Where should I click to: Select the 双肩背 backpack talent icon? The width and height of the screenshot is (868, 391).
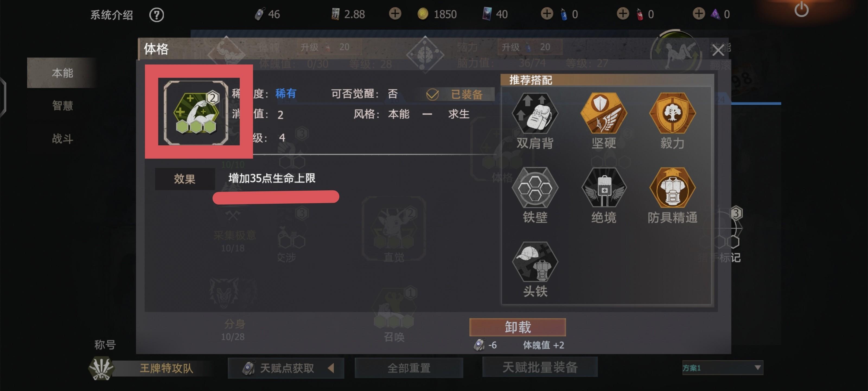pyautogui.click(x=535, y=113)
